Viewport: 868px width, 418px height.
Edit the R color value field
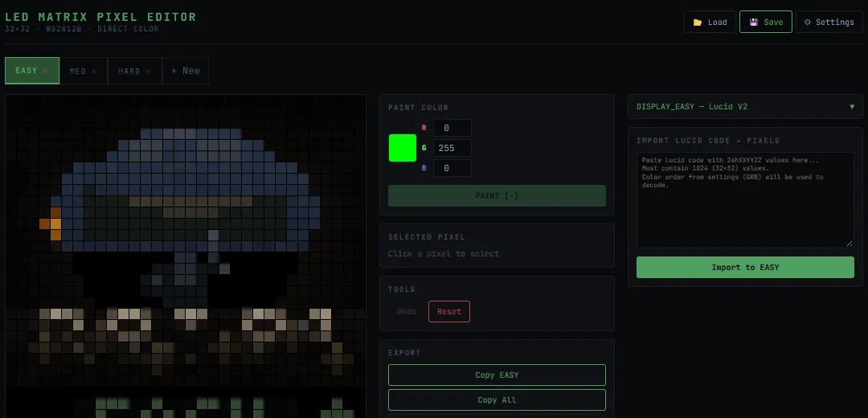coord(452,128)
